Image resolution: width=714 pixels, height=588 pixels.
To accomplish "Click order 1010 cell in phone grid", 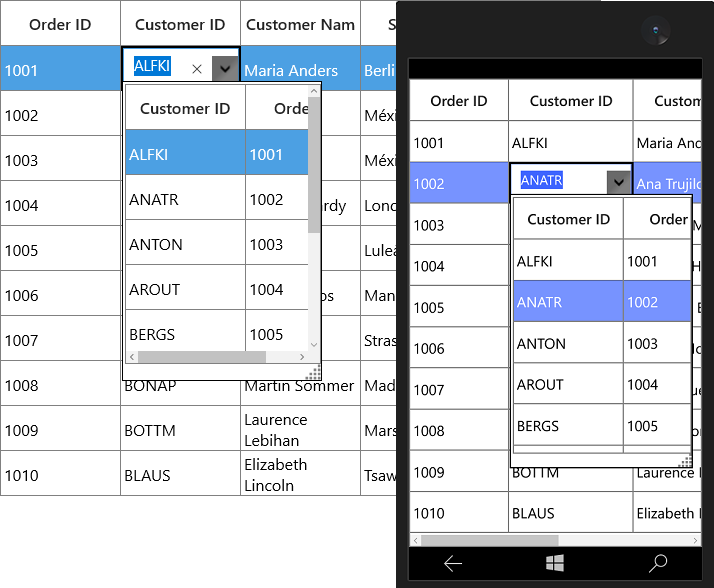I will point(459,513).
